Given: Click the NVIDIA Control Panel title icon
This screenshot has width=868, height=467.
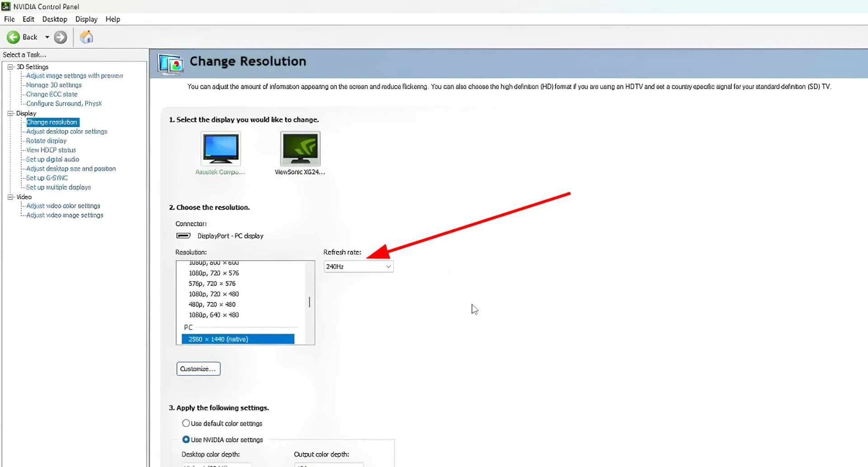Looking at the screenshot, I should pos(6,6).
